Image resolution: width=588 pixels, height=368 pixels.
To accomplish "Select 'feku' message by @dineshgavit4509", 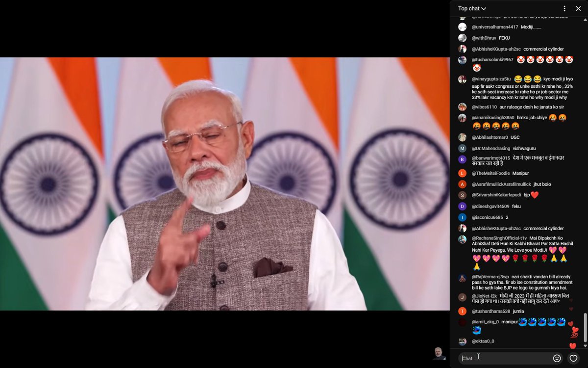I will tap(516, 207).
